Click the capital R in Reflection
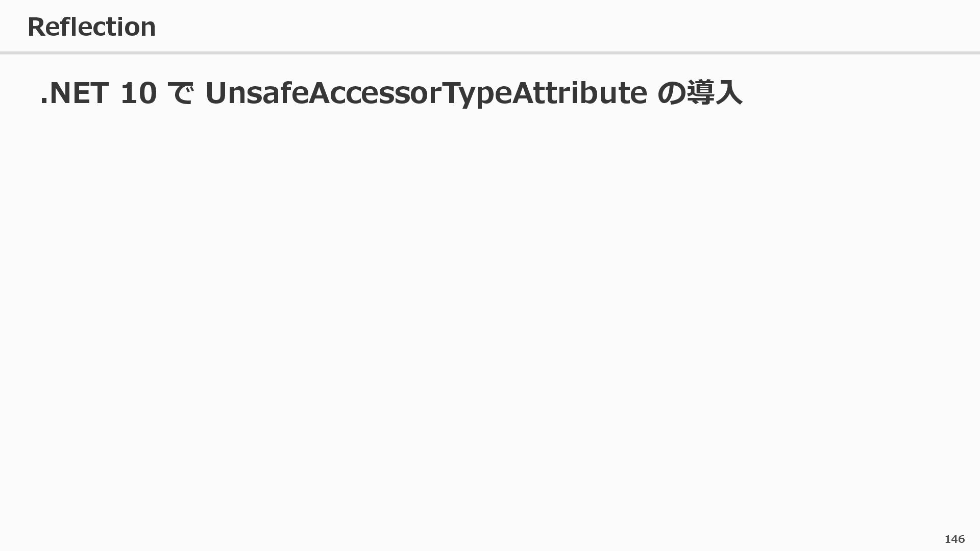The image size is (980, 551). click(36, 27)
